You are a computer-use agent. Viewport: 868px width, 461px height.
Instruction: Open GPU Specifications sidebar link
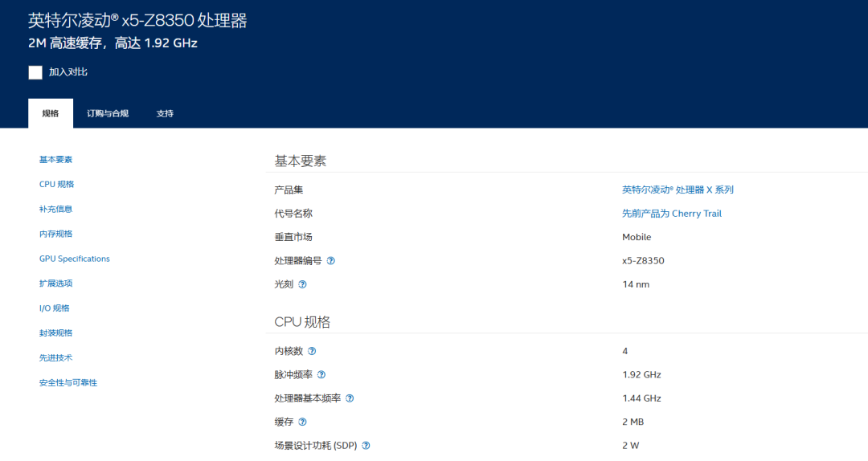pyautogui.click(x=75, y=259)
